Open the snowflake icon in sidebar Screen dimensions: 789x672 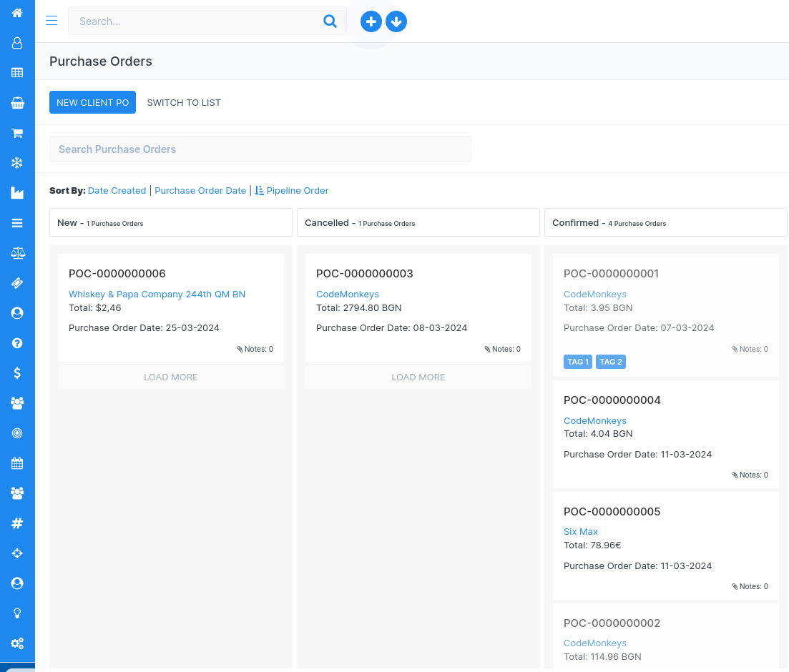pos(17,163)
